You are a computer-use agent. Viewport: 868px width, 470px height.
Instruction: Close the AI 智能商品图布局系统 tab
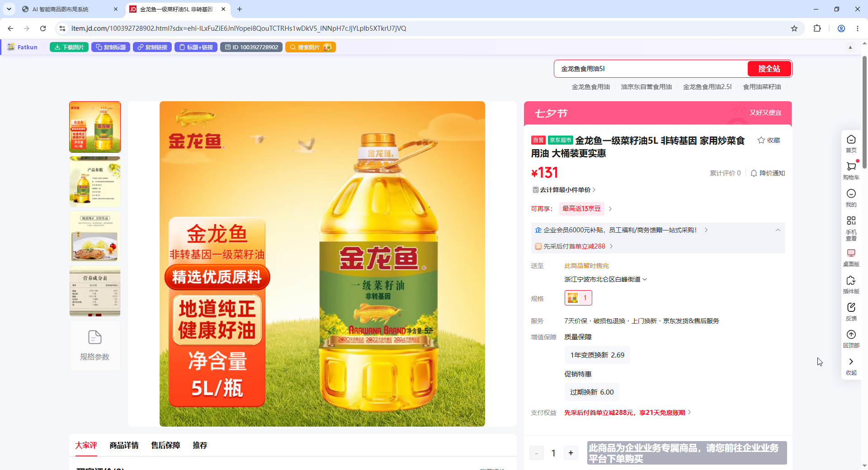tap(116, 9)
